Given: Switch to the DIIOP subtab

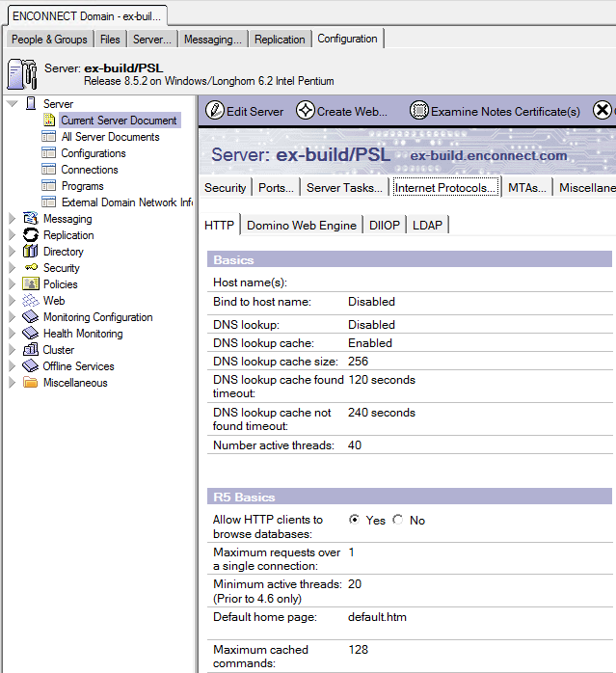Looking at the screenshot, I should (385, 226).
